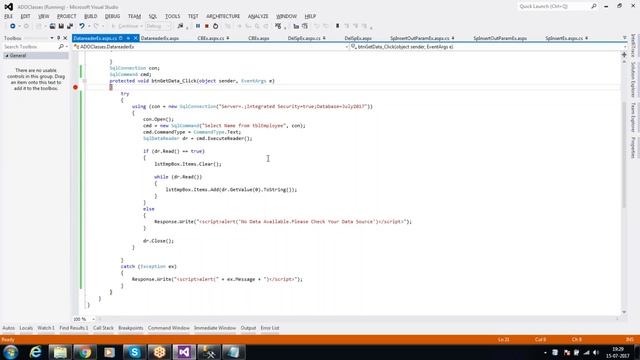Click the Quick Launch search box

(558, 7)
